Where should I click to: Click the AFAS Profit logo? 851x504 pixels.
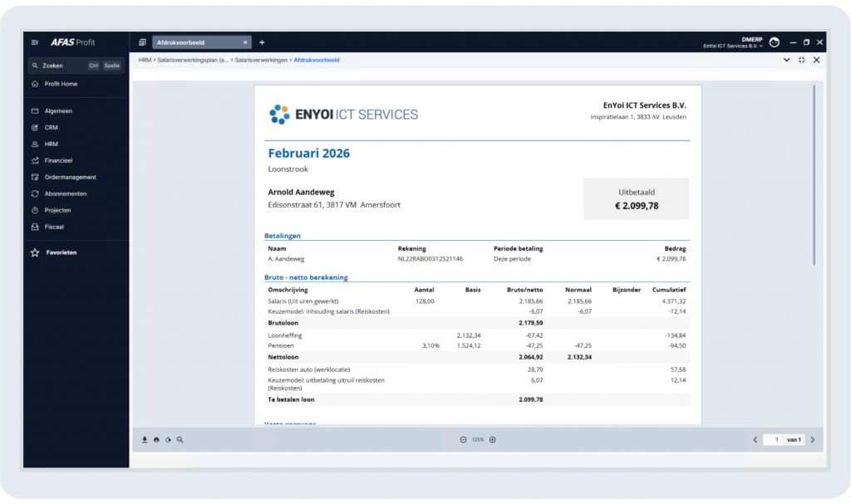pyautogui.click(x=73, y=42)
